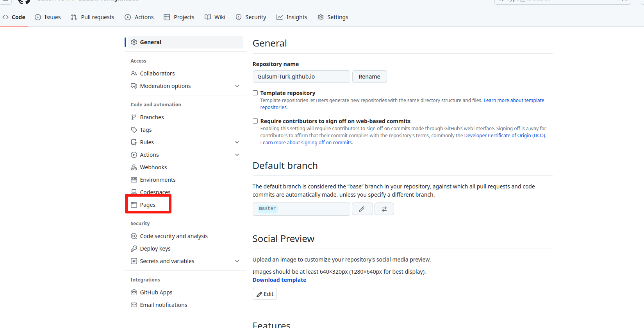This screenshot has height=328, width=644.
Task: Click the master default branch field
Action: tap(301, 209)
